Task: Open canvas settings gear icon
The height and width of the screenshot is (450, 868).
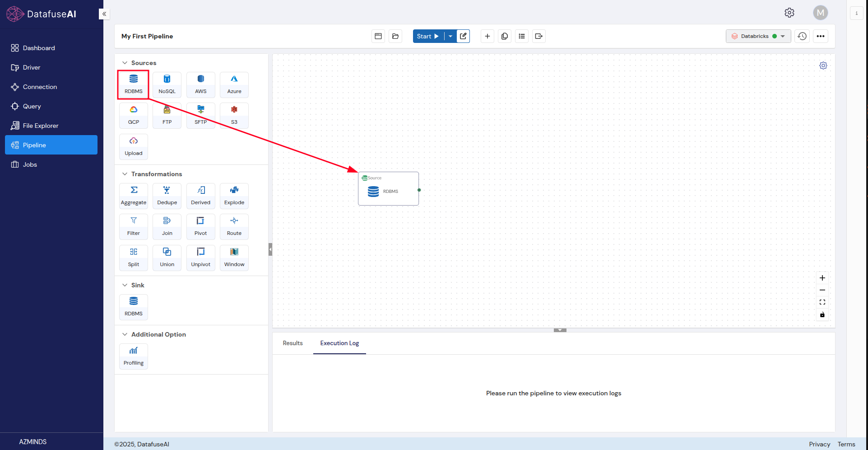Action: (x=823, y=66)
